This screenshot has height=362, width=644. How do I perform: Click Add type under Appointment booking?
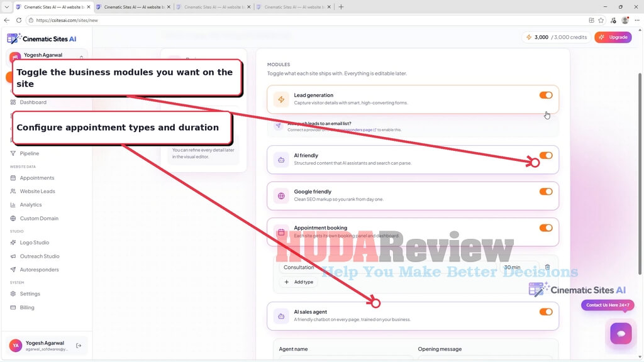point(299,282)
